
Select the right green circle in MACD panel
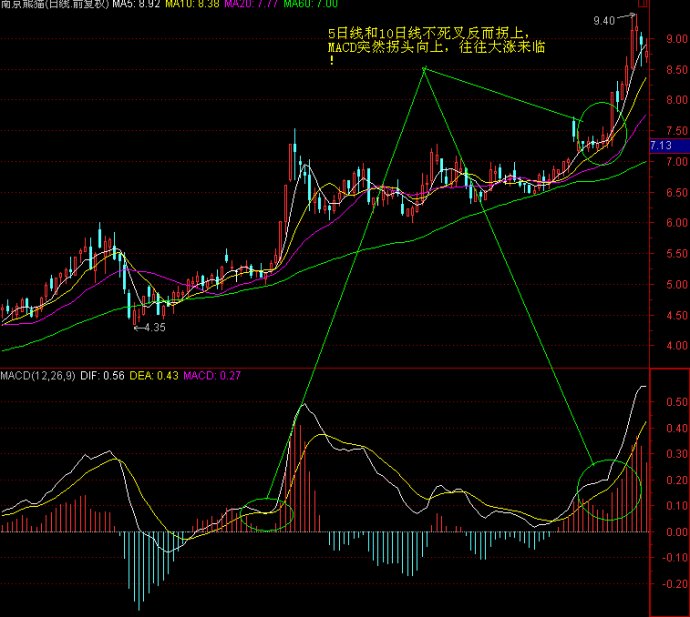click(608, 490)
